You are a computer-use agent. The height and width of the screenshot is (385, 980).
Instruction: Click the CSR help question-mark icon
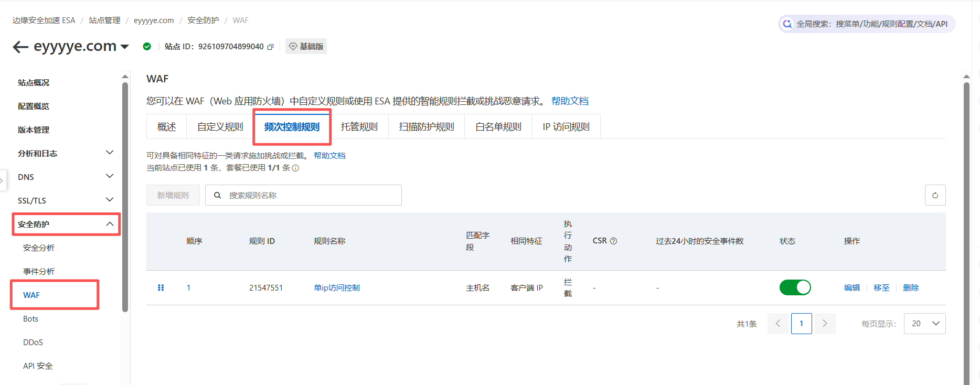click(613, 241)
